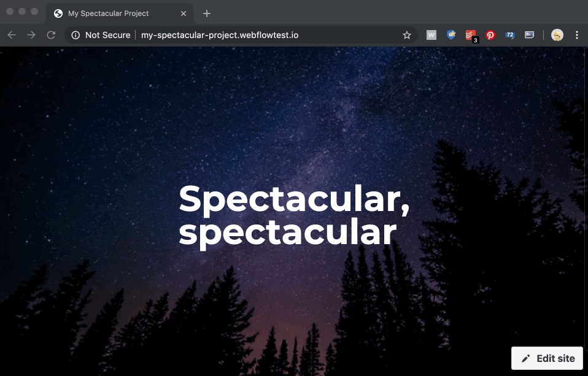Open the blue shield star extension

click(451, 35)
